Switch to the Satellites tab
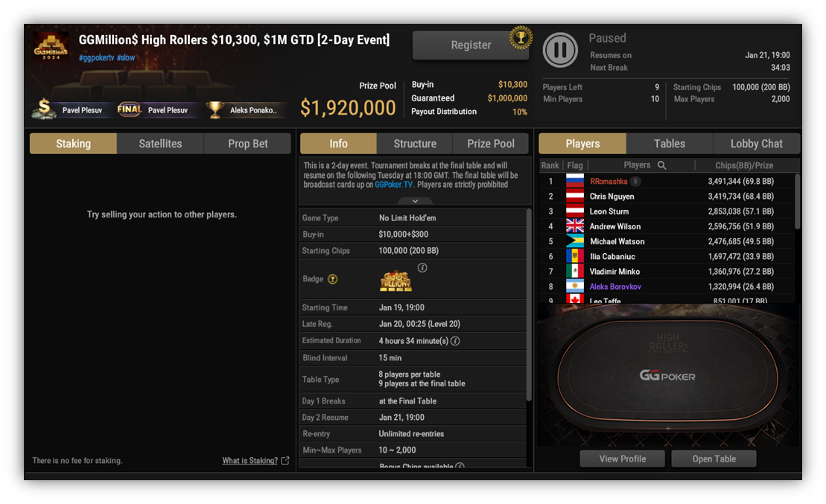 160,144
